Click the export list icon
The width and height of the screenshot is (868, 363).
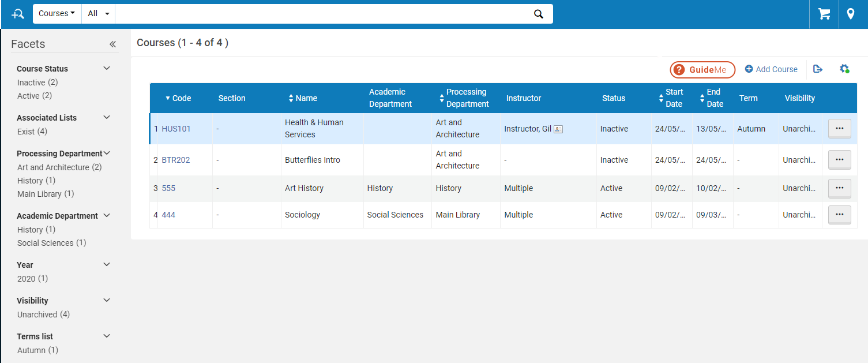coord(817,69)
